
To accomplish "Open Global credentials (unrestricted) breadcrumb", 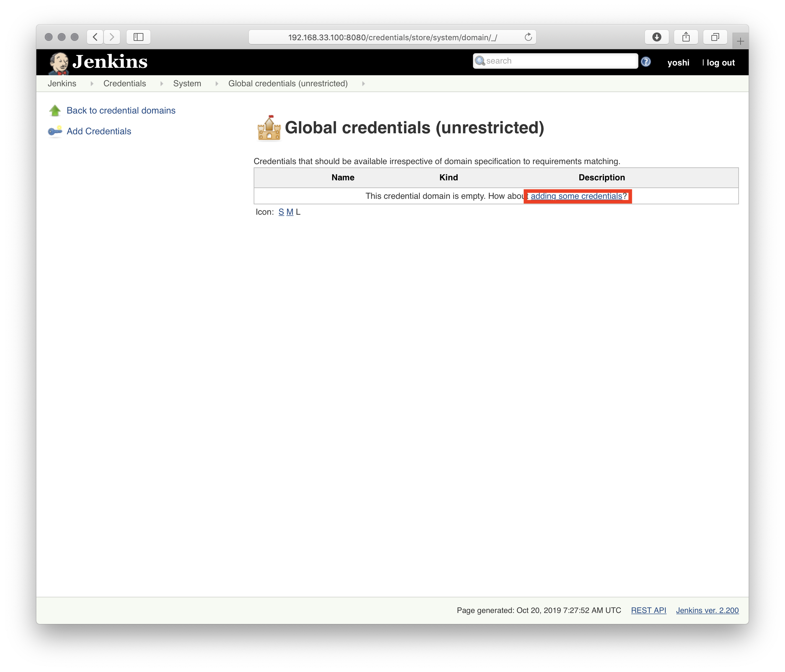I will pos(288,83).
